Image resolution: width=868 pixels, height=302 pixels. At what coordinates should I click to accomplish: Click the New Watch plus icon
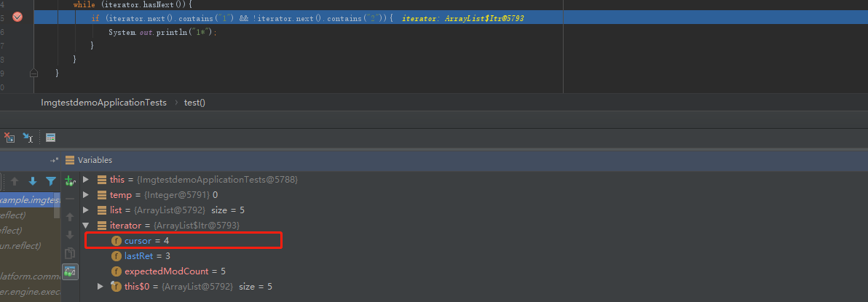pyautogui.click(x=70, y=180)
